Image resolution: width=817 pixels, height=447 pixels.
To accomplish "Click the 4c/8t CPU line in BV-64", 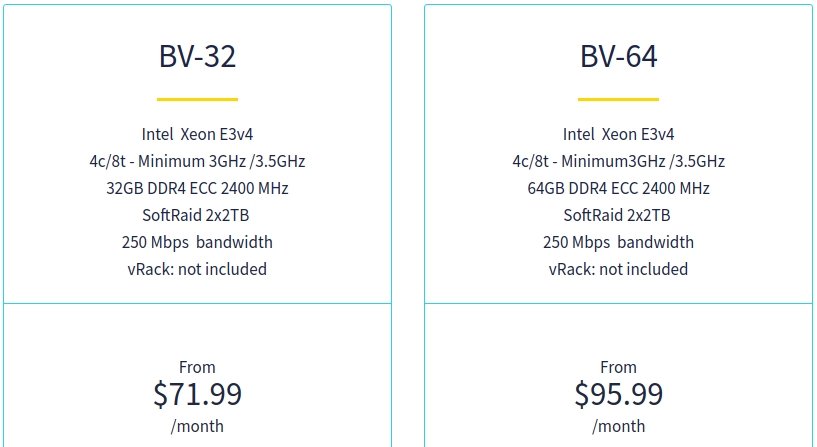I will 618,162.
